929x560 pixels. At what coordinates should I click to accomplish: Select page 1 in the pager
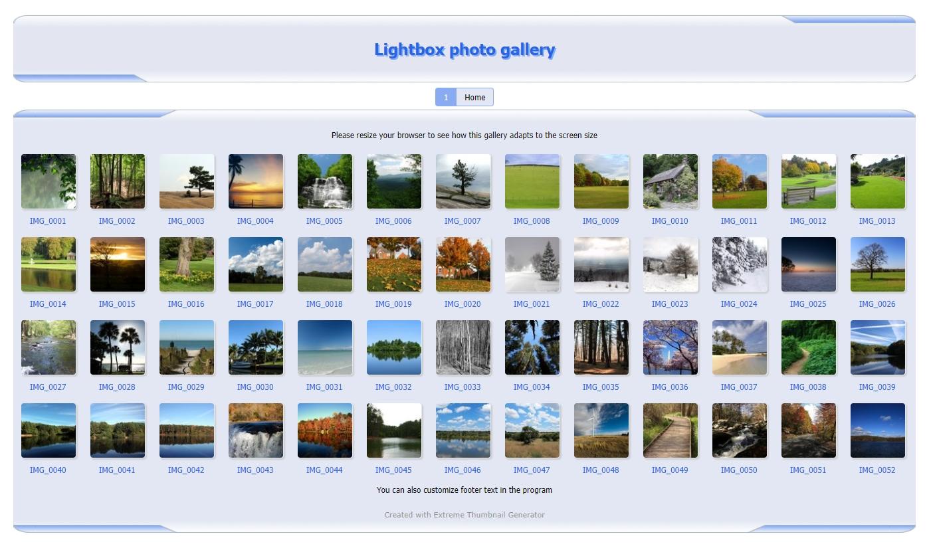click(446, 97)
